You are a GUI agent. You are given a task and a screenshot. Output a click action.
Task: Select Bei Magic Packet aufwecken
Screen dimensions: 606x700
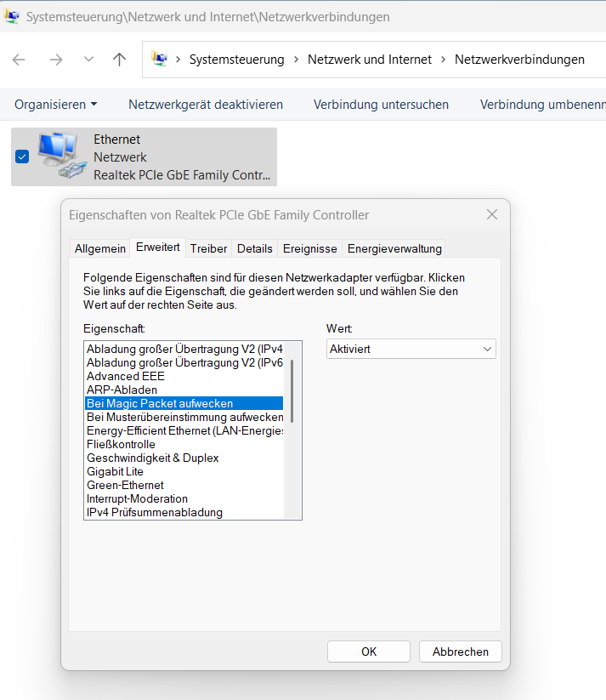[184, 403]
